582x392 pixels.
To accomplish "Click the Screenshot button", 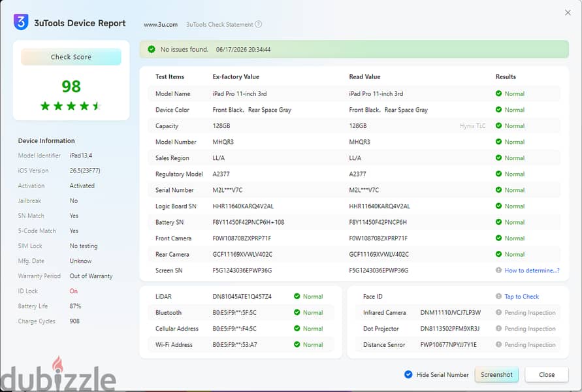I will pyautogui.click(x=496, y=374).
